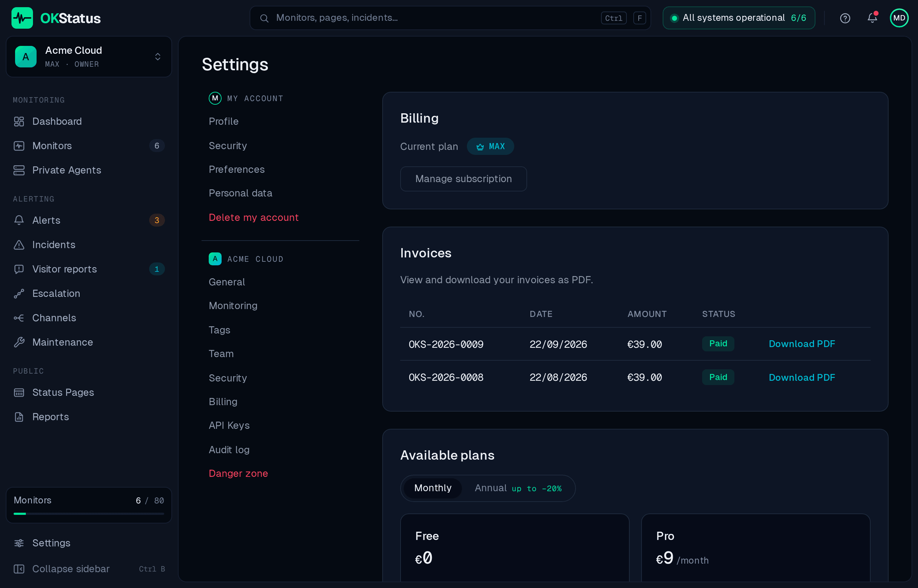Download PDF for invoice OKS-2026-0009
918x588 pixels.
801,344
